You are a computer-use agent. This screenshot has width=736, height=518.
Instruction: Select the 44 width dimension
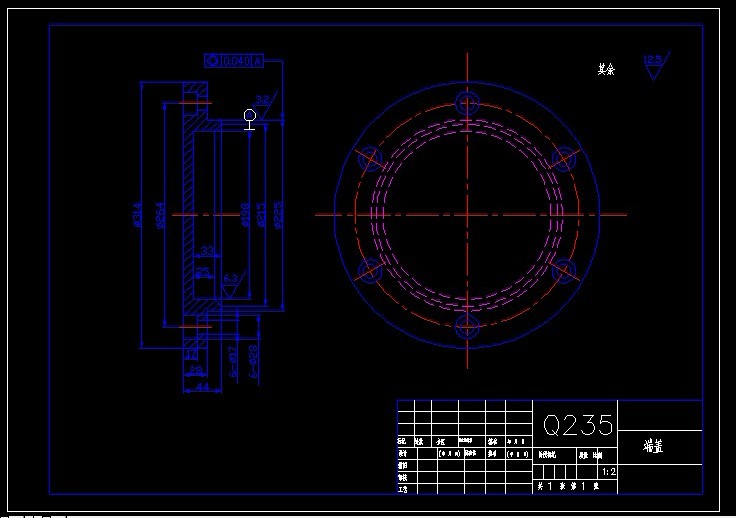pos(202,387)
